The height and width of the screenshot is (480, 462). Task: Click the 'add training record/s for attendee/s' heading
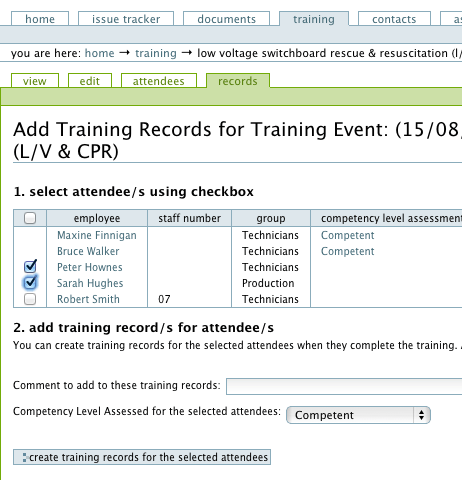click(x=144, y=328)
